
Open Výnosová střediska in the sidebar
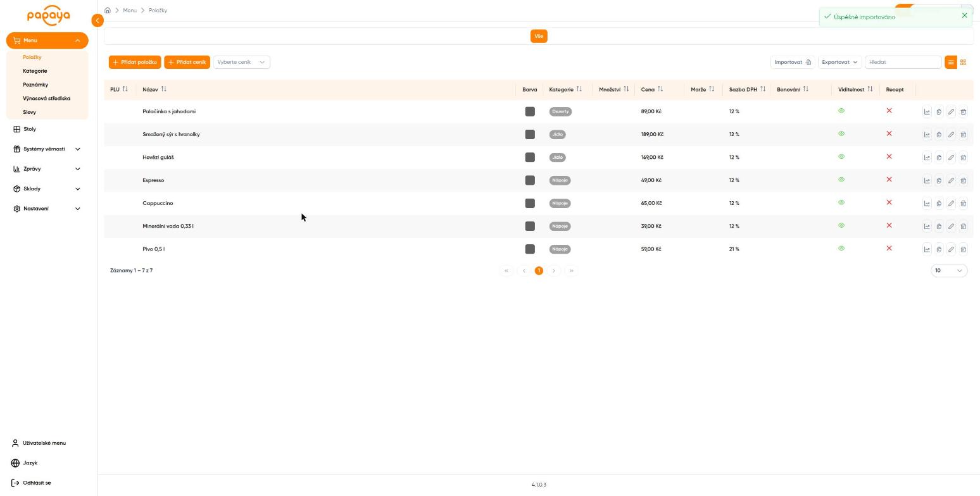[47, 99]
